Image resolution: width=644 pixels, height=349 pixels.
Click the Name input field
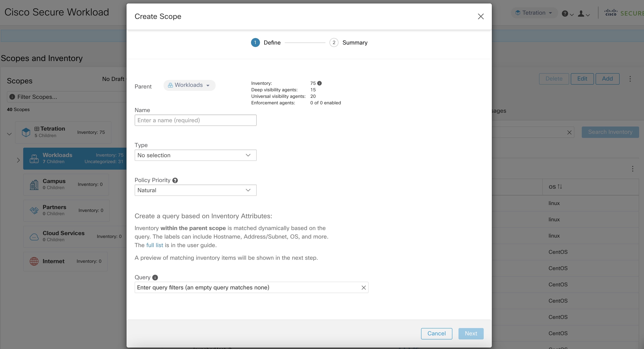[x=195, y=120]
